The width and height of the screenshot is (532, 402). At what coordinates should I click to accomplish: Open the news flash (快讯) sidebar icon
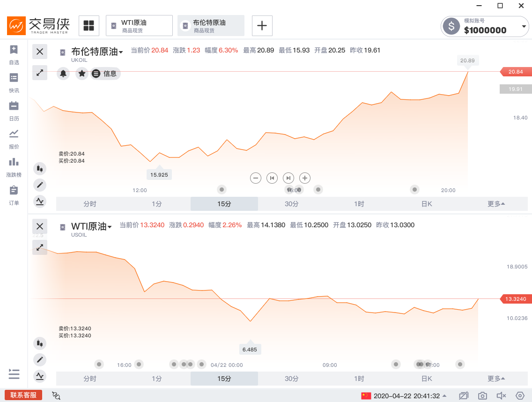tap(14, 81)
